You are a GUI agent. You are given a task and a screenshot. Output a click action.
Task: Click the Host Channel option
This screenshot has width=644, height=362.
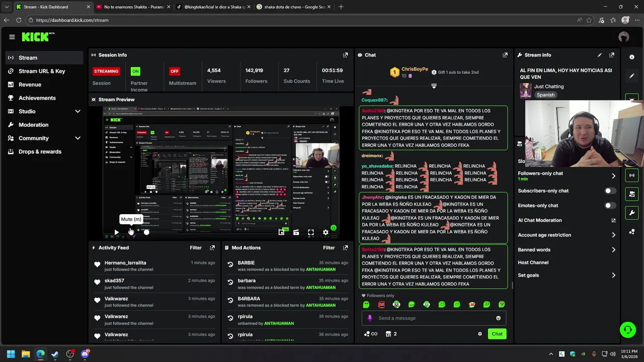(533, 262)
